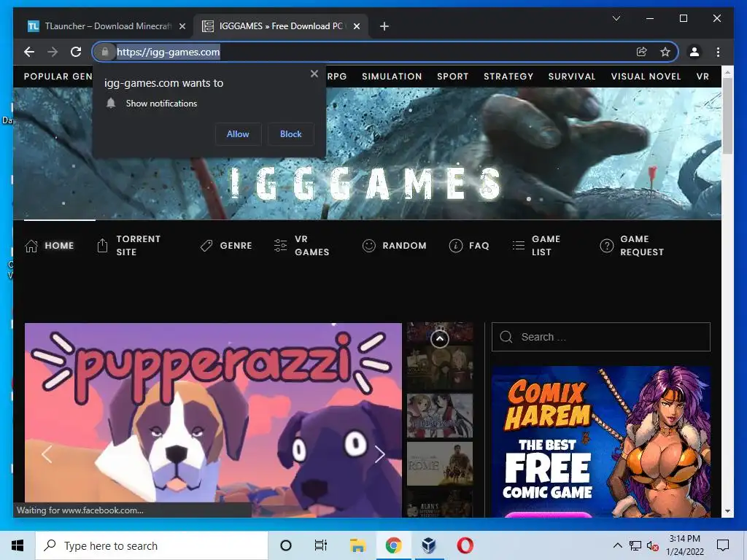The width and height of the screenshot is (747, 560).
Task: Open the Comix Harem advertisement
Action: pyautogui.click(x=601, y=441)
